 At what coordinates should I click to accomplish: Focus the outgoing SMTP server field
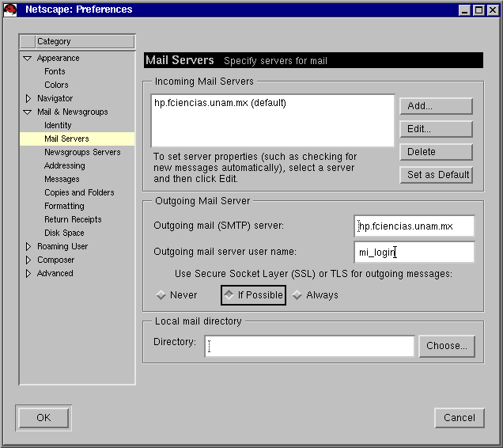click(414, 226)
